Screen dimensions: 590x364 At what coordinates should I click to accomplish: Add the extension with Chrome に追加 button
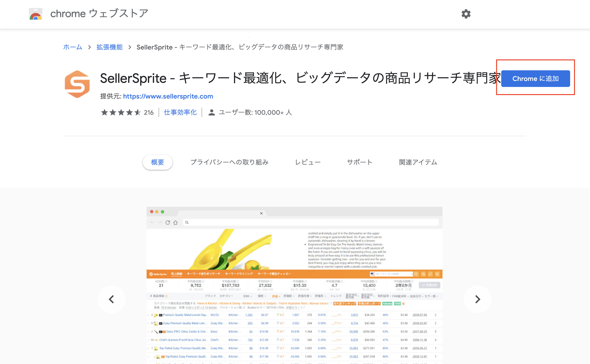coord(535,78)
